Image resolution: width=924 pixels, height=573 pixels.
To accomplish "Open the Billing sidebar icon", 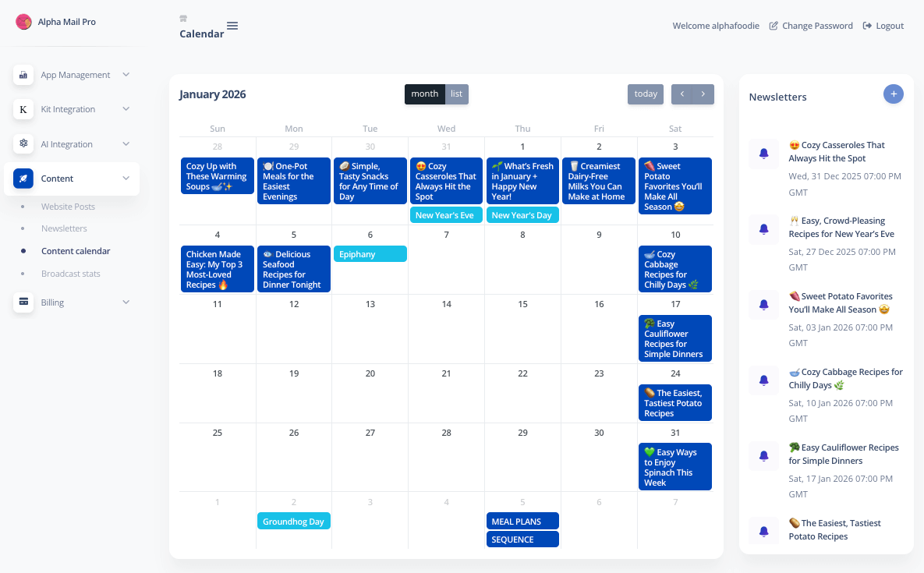I will coord(23,302).
